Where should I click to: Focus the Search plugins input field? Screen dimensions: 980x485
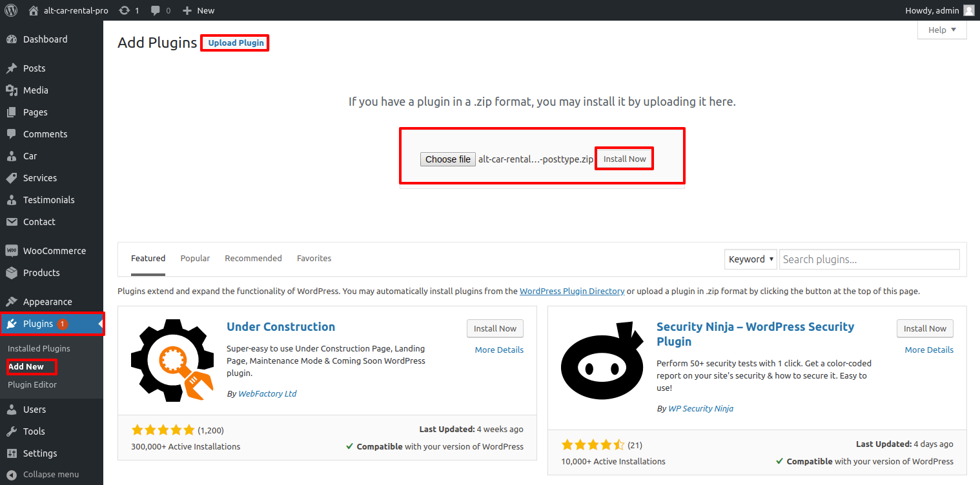coord(870,259)
